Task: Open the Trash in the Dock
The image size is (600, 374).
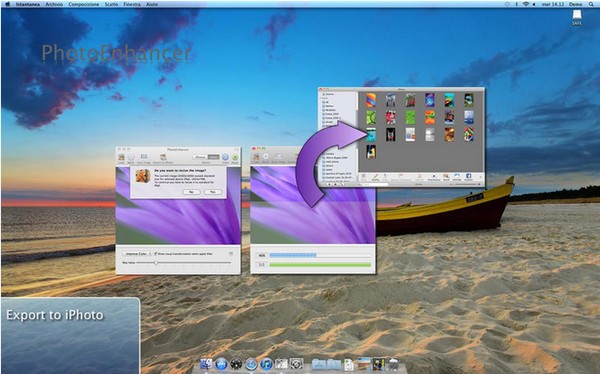Action: (393, 363)
